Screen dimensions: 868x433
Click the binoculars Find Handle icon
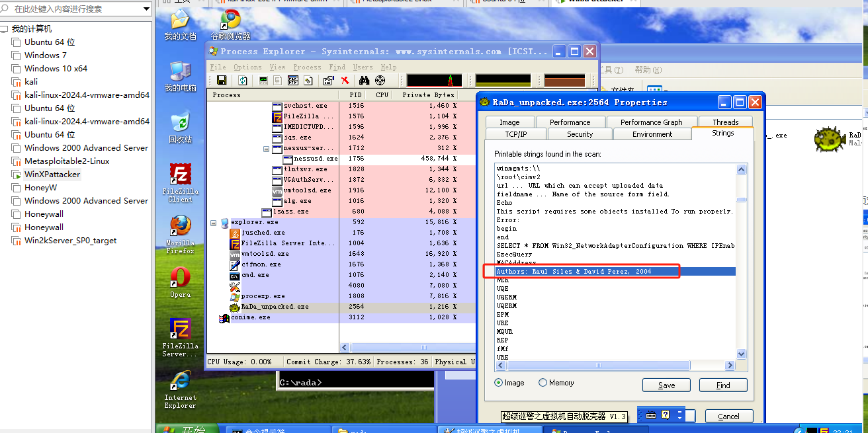click(364, 81)
